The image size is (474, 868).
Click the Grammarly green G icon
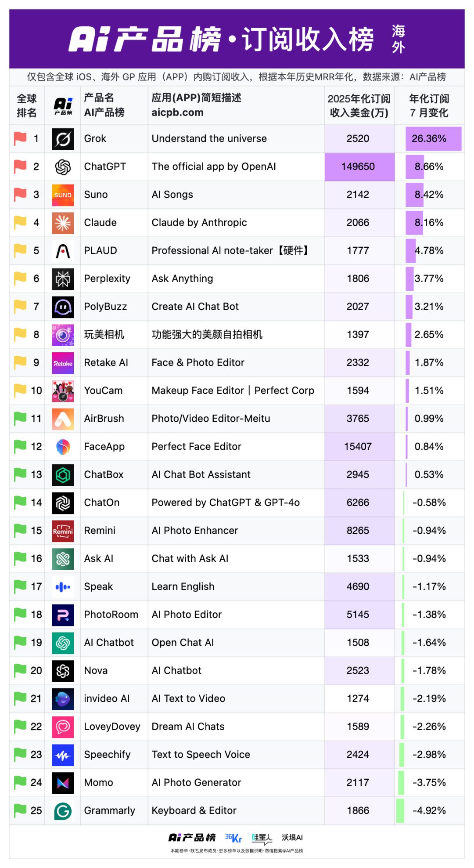click(63, 811)
